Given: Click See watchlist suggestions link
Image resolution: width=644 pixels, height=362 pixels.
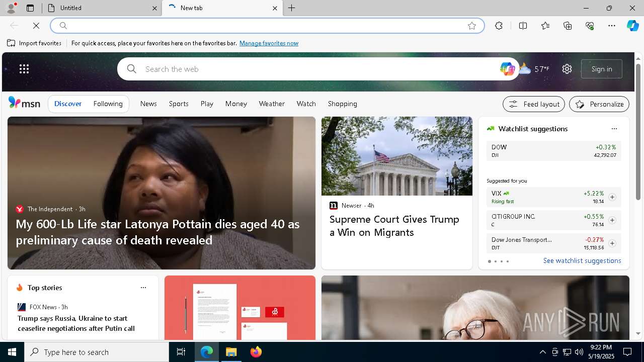Looking at the screenshot, I should [x=582, y=260].
